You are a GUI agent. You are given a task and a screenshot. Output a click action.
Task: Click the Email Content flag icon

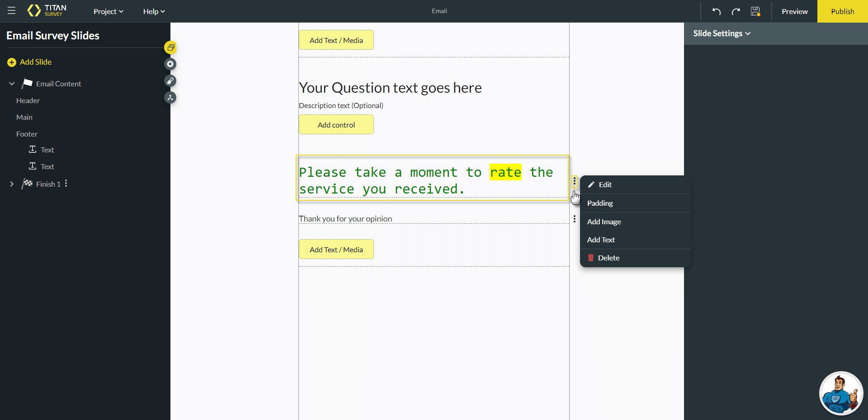tap(27, 84)
